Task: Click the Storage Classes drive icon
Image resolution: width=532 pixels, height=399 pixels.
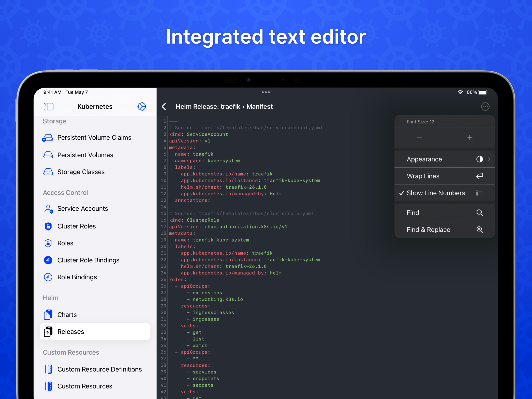Action: pos(48,172)
